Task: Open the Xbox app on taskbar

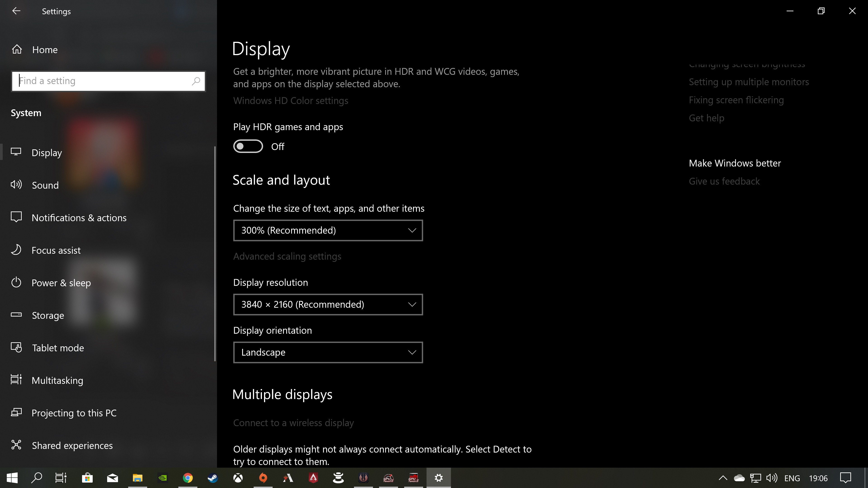Action: point(238,478)
